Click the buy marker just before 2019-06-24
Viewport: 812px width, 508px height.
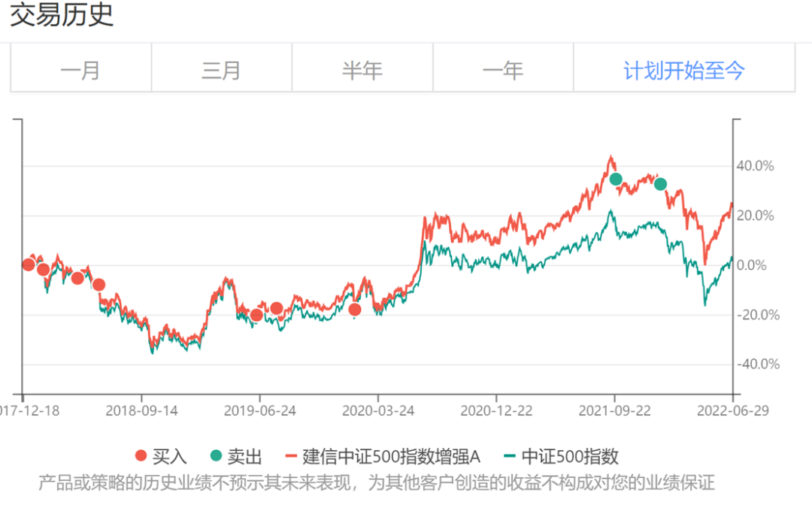coord(256,315)
